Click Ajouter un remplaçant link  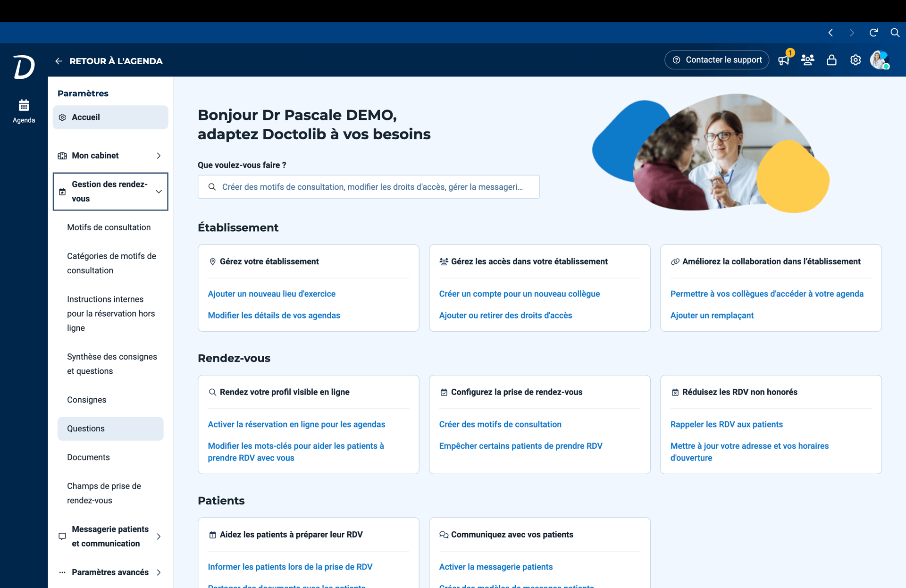[x=712, y=315]
